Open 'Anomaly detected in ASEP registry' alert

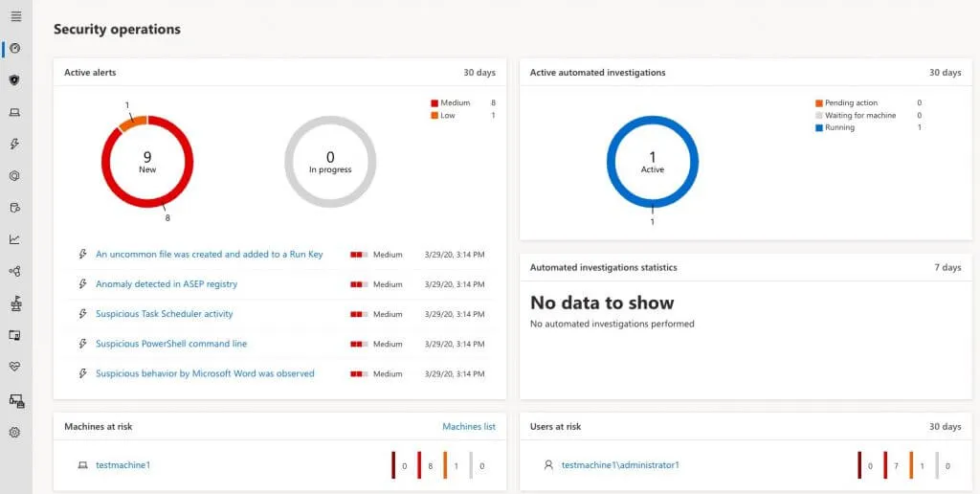click(x=167, y=284)
